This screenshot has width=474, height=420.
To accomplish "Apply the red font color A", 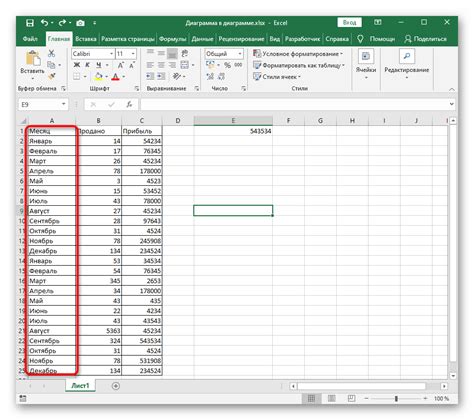I will click(115, 77).
